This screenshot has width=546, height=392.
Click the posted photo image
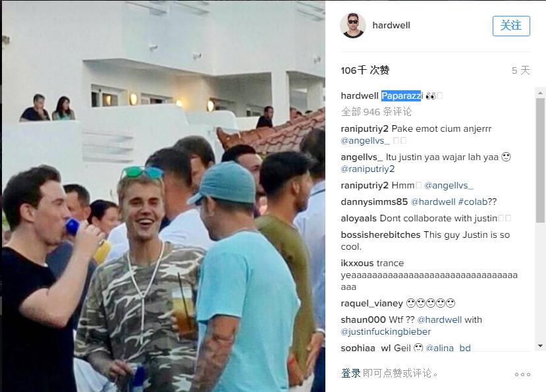pyautogui.click(x=163, y=196)
